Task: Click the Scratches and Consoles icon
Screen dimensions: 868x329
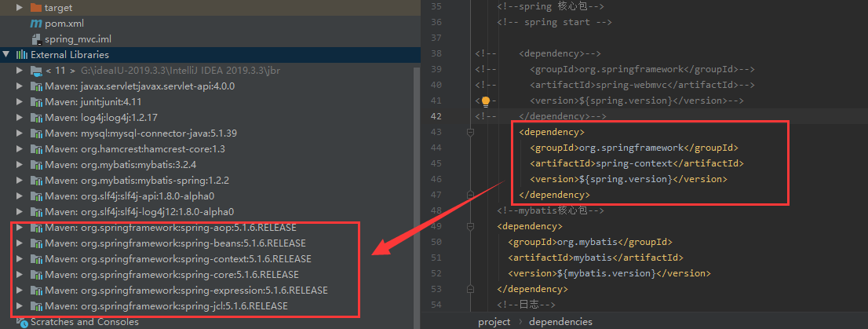Action: [x=22, y=322]
